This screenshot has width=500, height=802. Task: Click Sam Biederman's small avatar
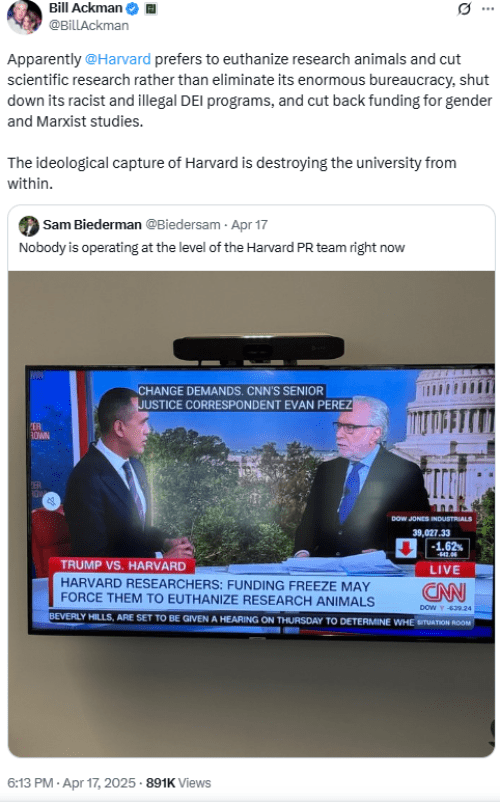29,226
